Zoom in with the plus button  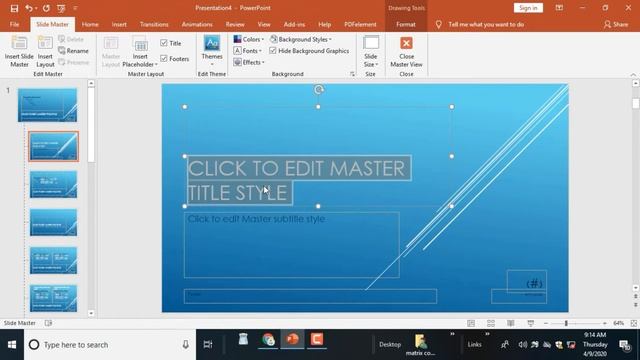[x=604, y=323]
